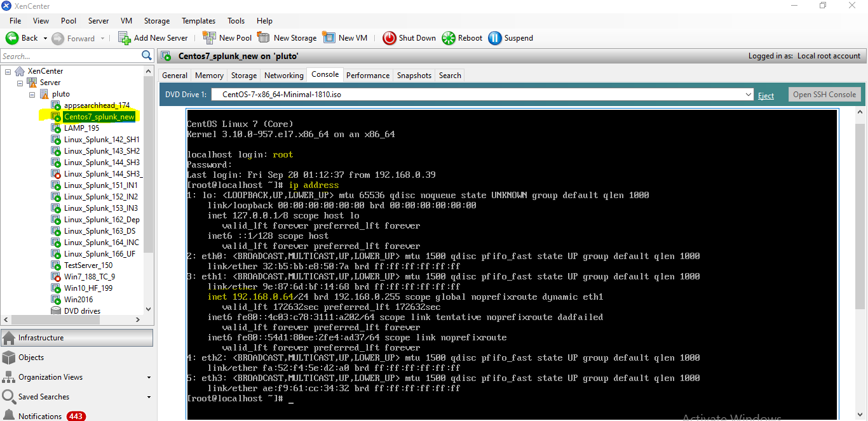The height and width of the screenshot is (421, 868).
Task: Collapse the Server tree node
Action: pyautogui.click(x=20, y=83)
